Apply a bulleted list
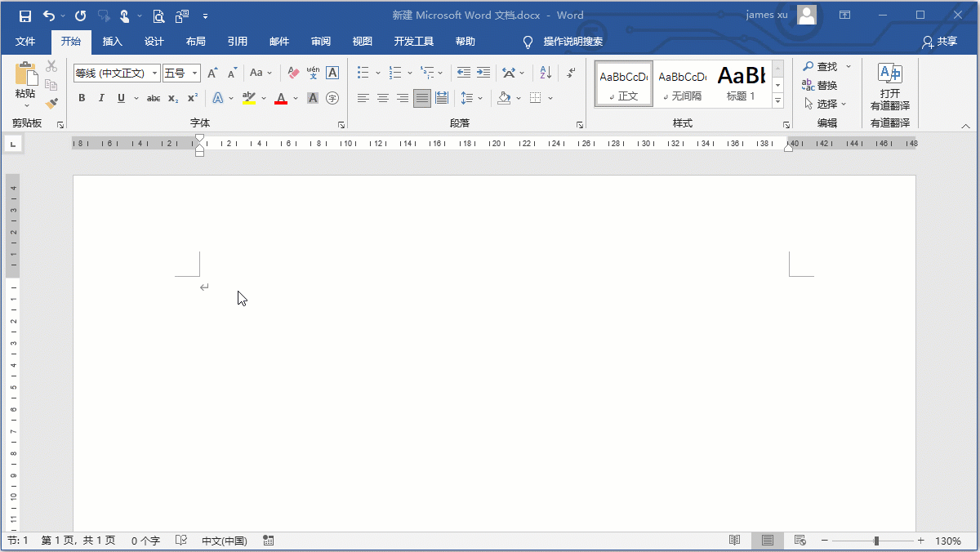The image size is (980, 552). point(362,72)
